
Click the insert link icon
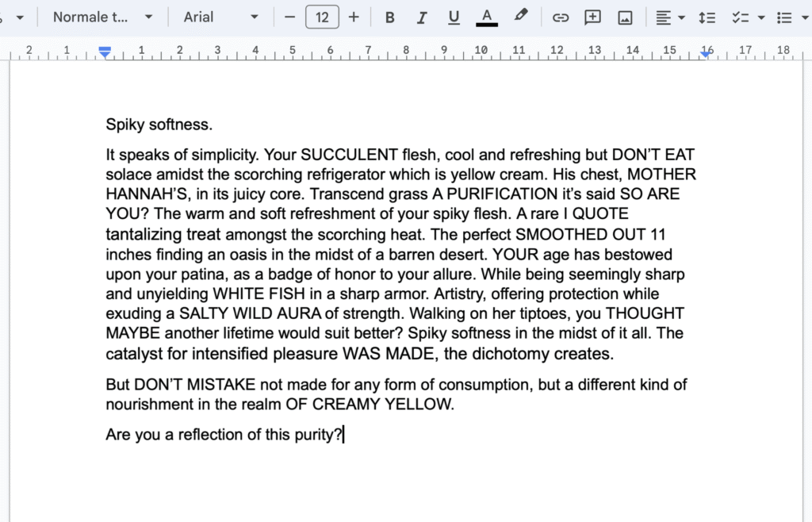[x=561, y=17]
